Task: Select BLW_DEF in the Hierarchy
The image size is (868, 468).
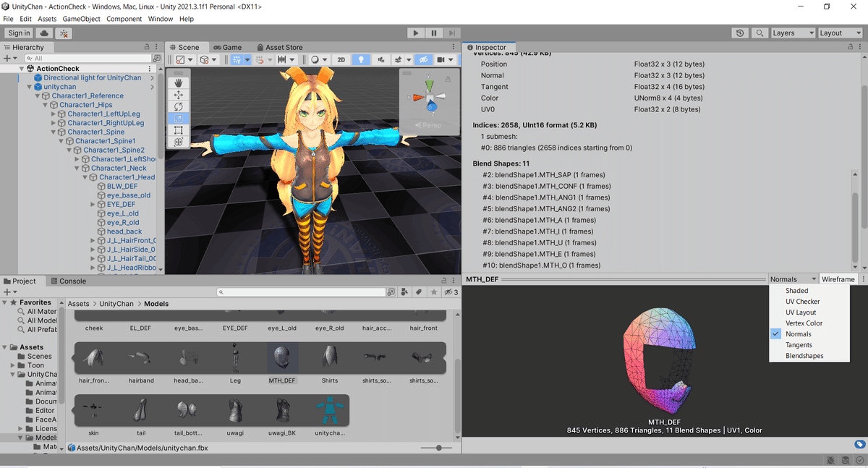Action: 122,187
